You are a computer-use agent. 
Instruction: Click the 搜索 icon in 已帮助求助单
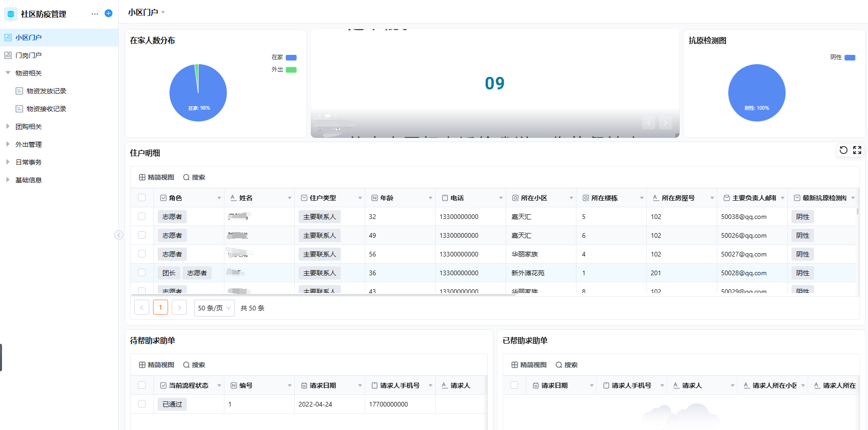point(567,364)
